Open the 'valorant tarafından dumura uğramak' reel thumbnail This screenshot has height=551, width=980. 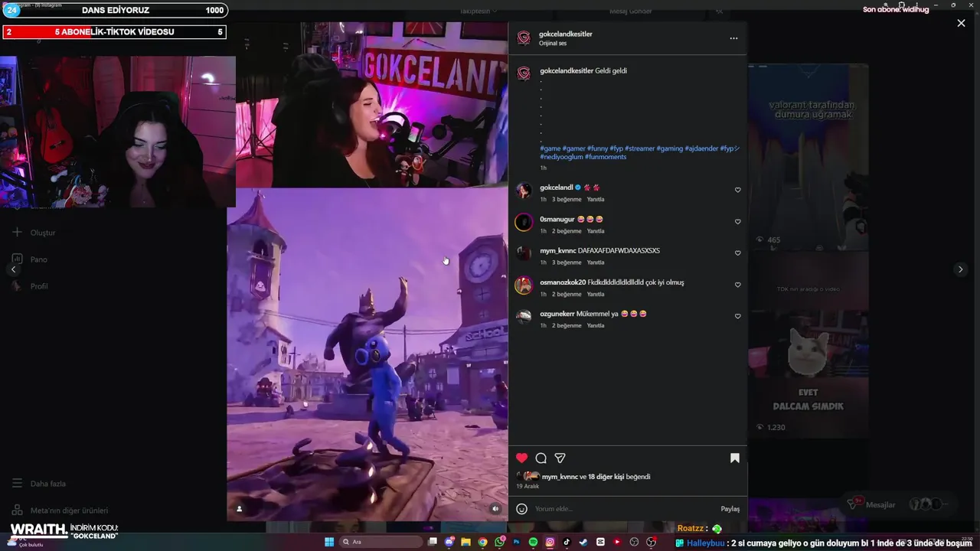[808, 157]
